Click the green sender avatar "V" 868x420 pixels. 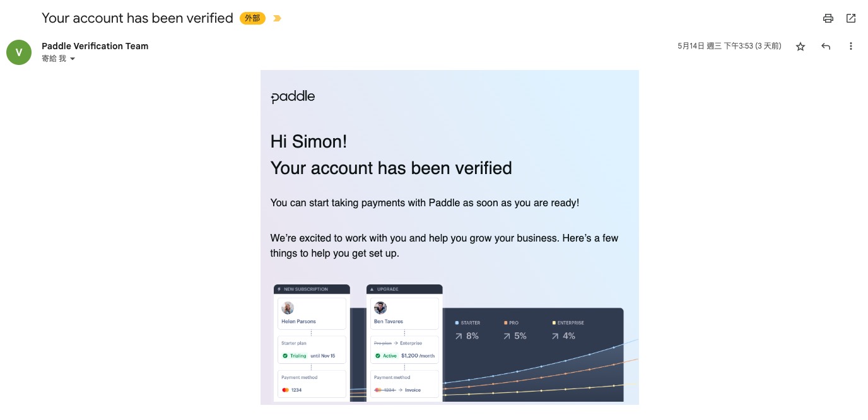(19, 52)
